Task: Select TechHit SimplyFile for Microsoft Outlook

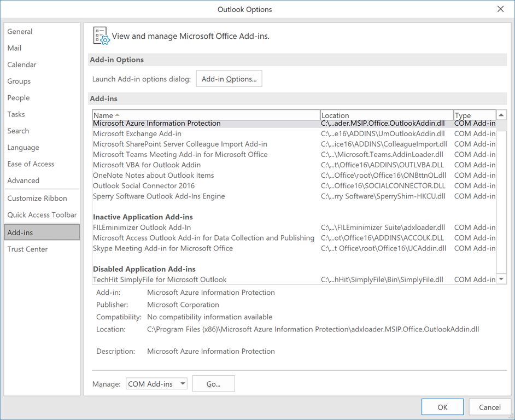Action: 160,279
